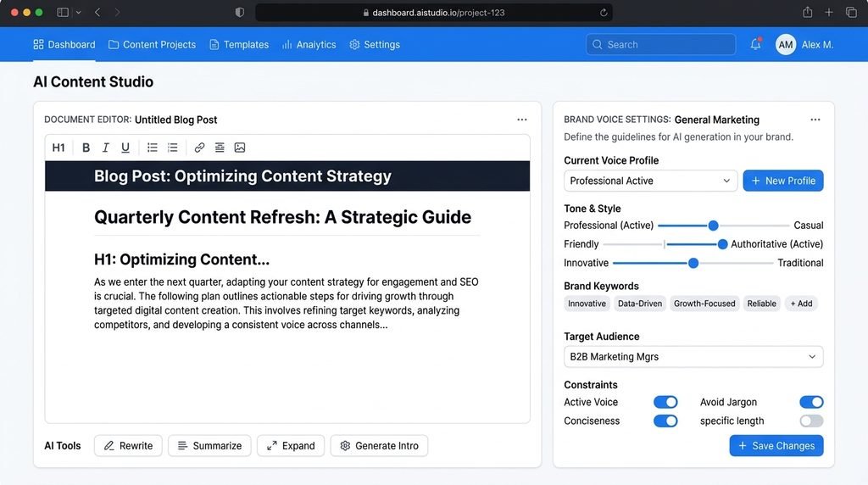Viewport: 868px width, 485px height.
Task: Enable the specific length toggle
Action: click(811, 421)
